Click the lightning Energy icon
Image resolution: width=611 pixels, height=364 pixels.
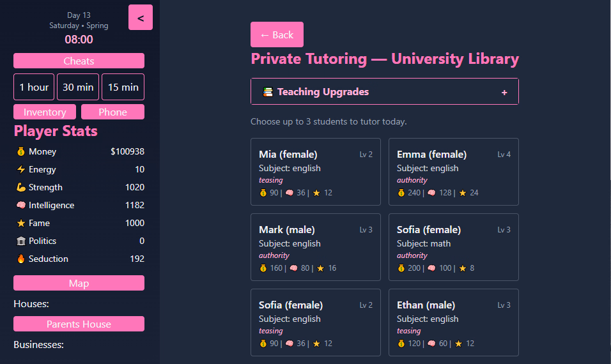coord(21,170)
